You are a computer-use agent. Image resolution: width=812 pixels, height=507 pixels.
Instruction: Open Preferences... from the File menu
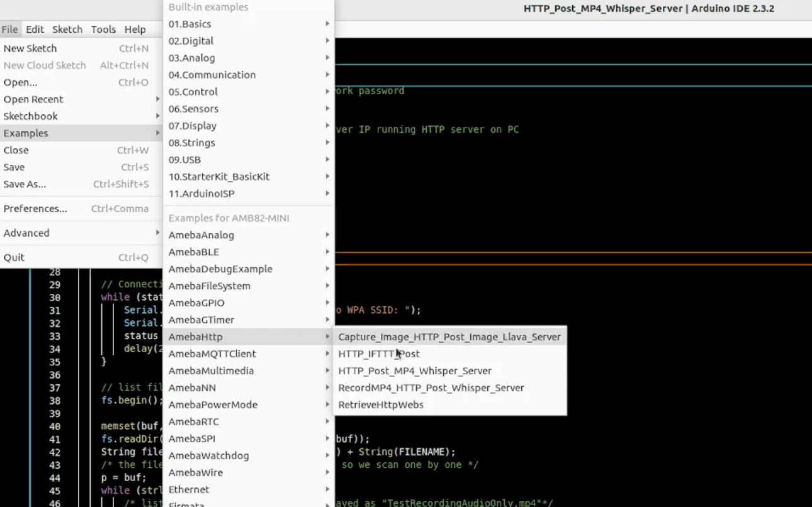click(35, 209)
